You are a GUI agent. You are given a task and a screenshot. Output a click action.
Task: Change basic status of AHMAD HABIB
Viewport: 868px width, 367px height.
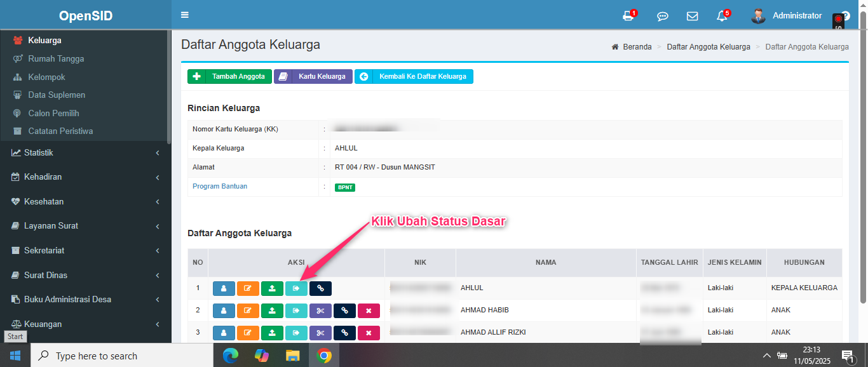[296, 310]
